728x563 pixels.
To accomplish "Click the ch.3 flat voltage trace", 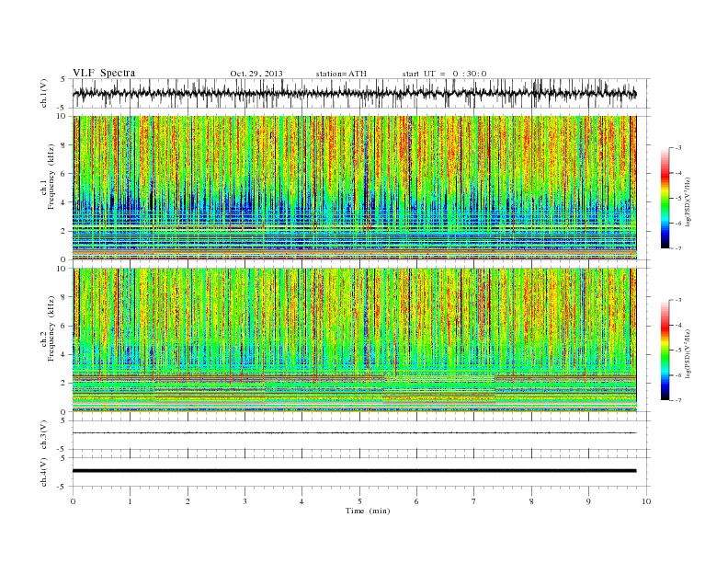I will tap(354, 433).
